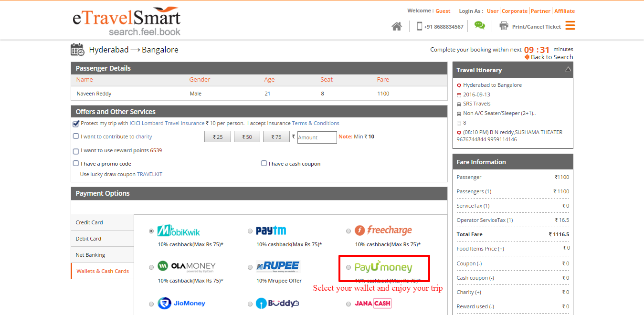Click the Total Fare amount ₹ 1116.5
This screenshot has height=315, width=644.
(x=559, y=234)
